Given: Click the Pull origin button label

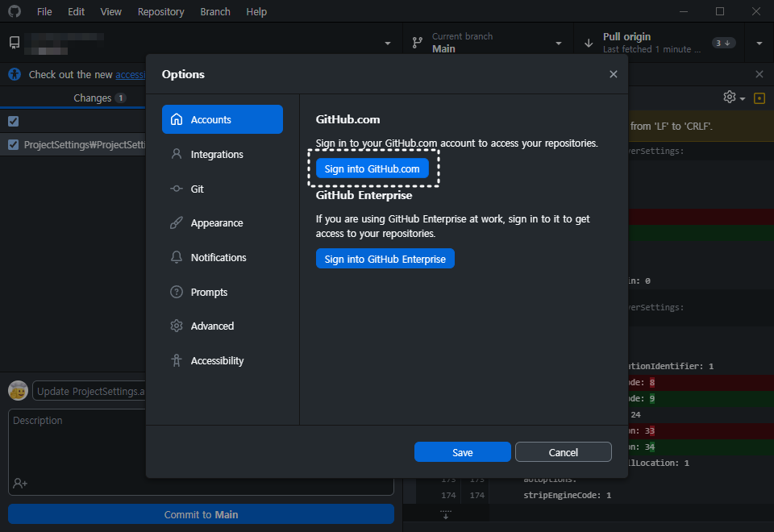Looking at the screenshot, I should [626, 36].
